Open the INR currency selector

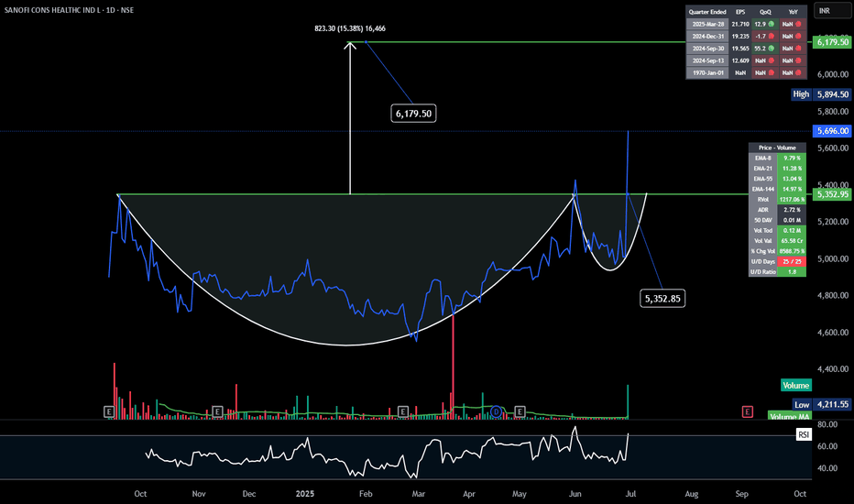832,10
